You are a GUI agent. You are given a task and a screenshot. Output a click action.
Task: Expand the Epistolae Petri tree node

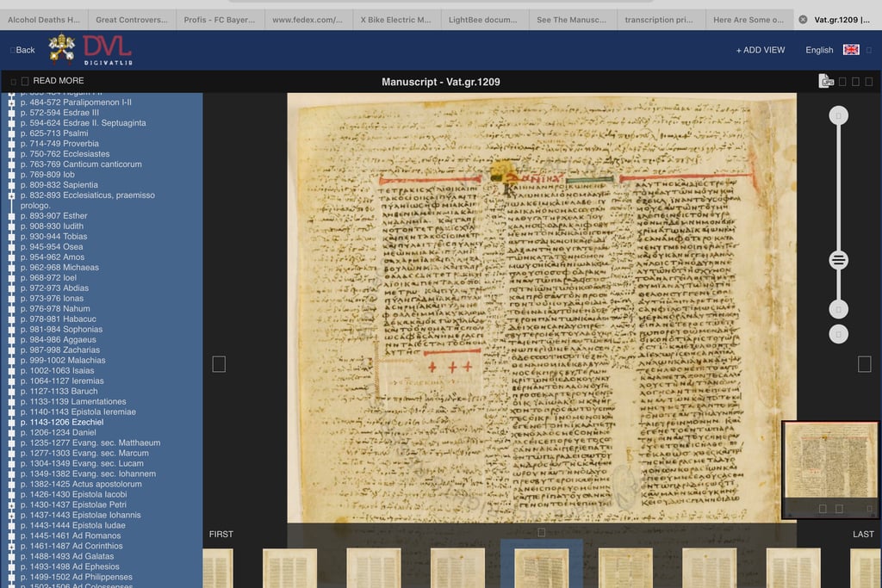11,504
